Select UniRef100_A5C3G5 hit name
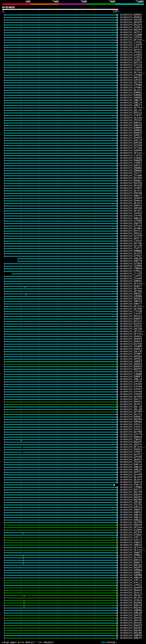 pyautogui.click(x=131, y=82)
